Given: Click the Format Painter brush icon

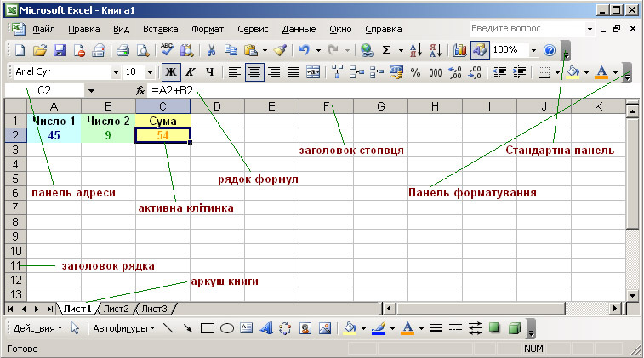Looking at the screenshot, I should [x=280, y=50].
